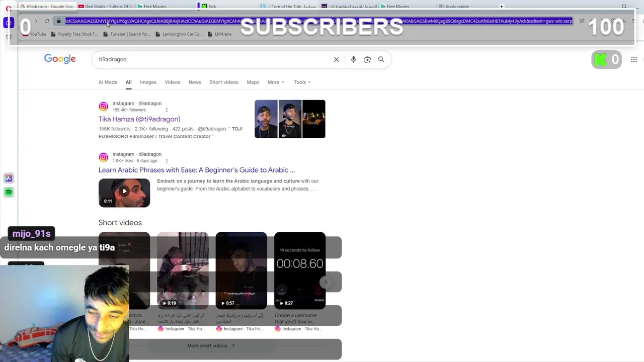644x362 pixels.
Task: Switch to Images results tab
Action: coord(148,82)
